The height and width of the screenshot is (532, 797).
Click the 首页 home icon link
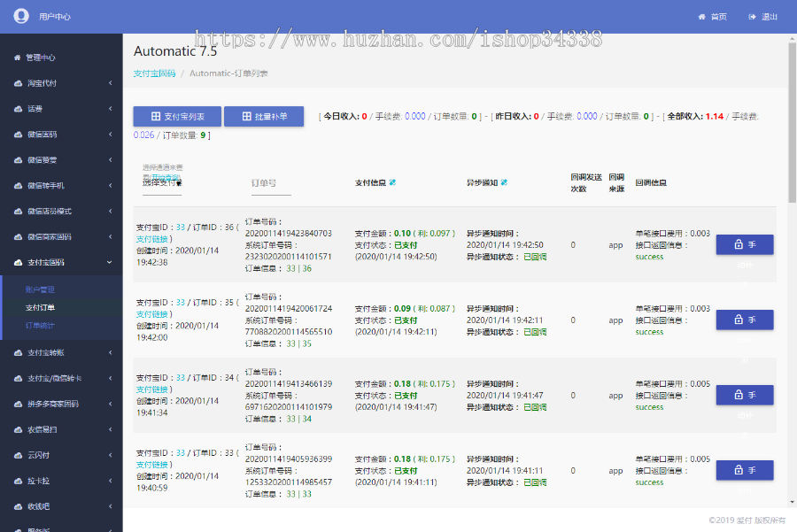(702, 17)
